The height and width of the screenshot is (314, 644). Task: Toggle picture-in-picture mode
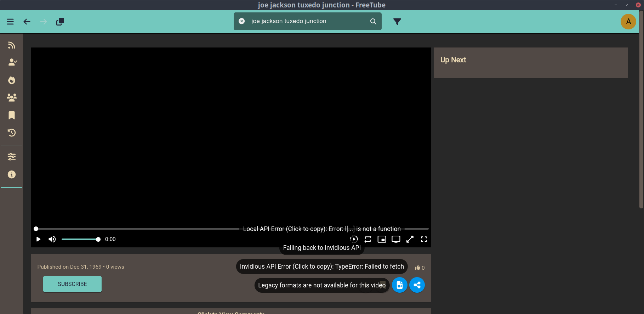click(x=382, y=239)
